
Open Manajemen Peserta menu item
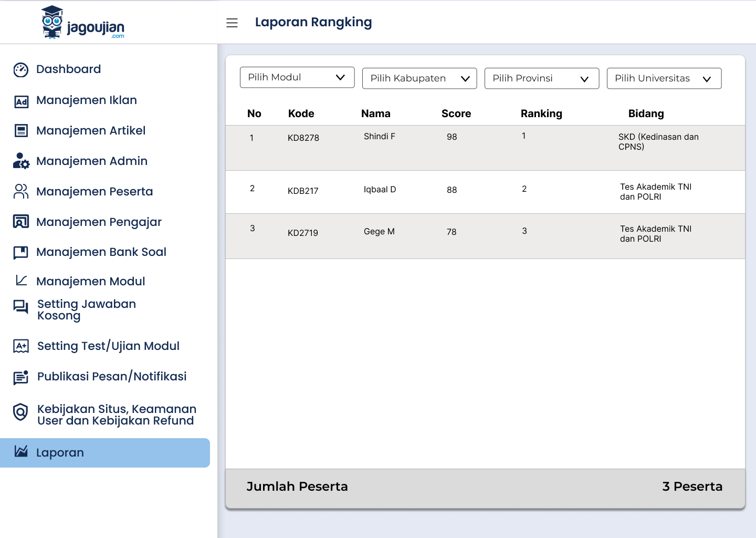(94, 192)
